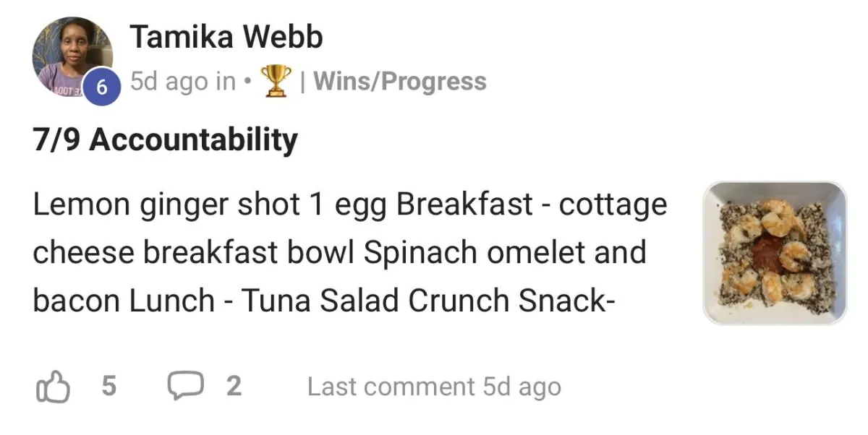Like the post with the thumbs-up icon
Viewport: 868px width, 435px height.
click(x=53, y=387)
